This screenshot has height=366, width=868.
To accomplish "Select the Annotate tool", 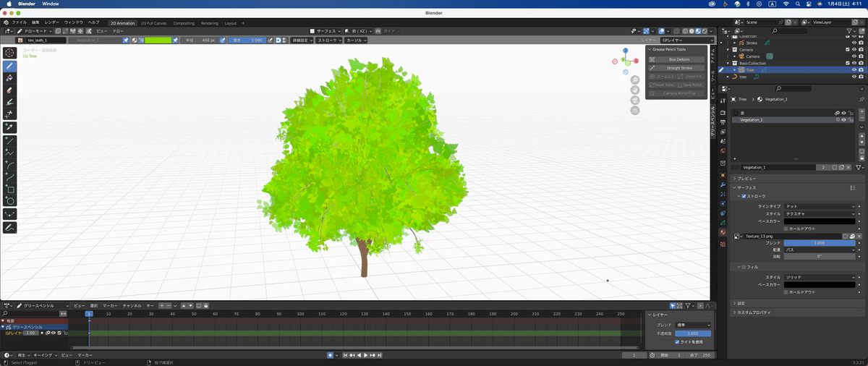I will 10,228.
